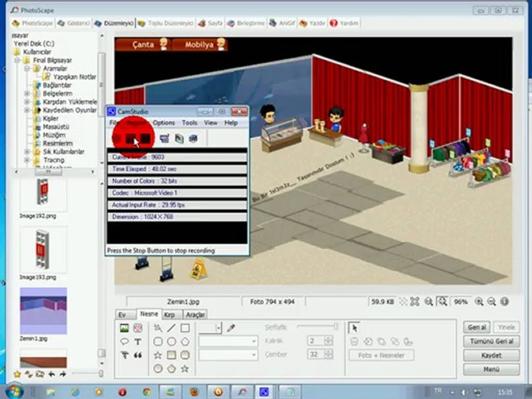Open Tools menu in CamStudio
The image size is (532, 399).
pyautogui.click(x=190, y=123)
